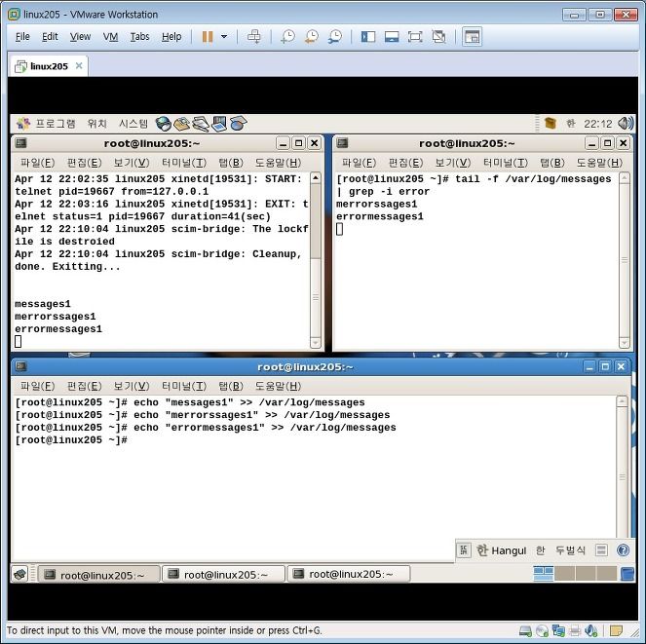This screenshot has width=646, height=644.
Task: Open the SCIM help question-mark icon
Action: click(623, 550)
